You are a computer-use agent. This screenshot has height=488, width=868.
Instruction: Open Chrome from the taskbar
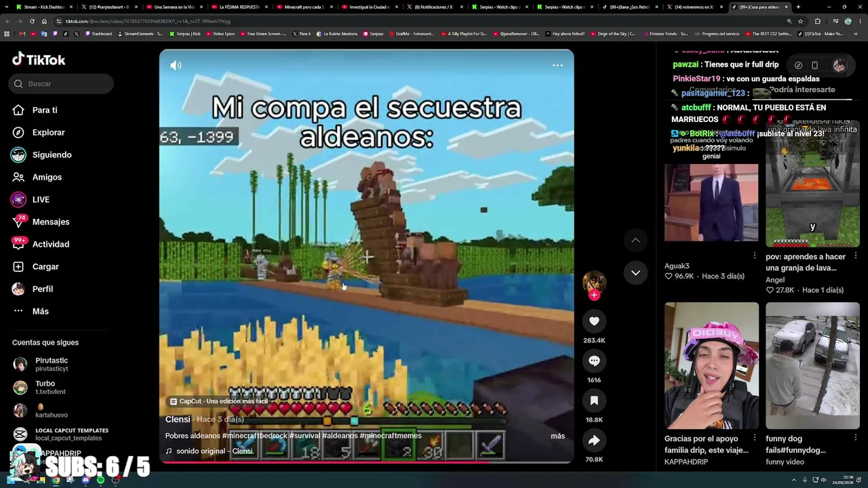[56, 481]
